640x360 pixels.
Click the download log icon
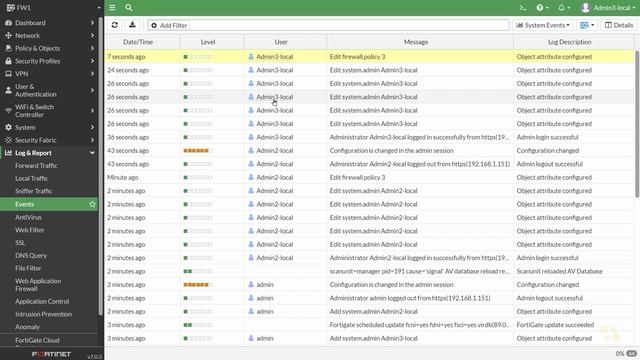132,25
